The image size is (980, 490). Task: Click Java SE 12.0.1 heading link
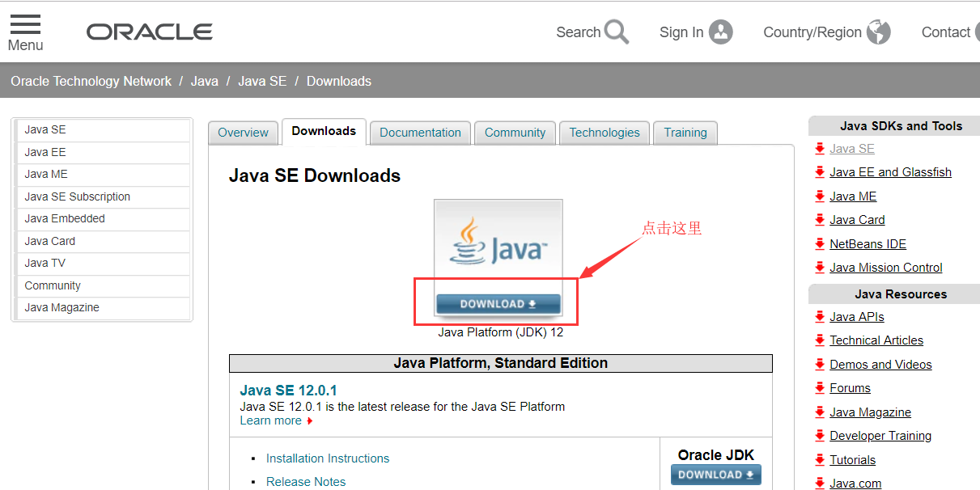(x=289, y=391)
